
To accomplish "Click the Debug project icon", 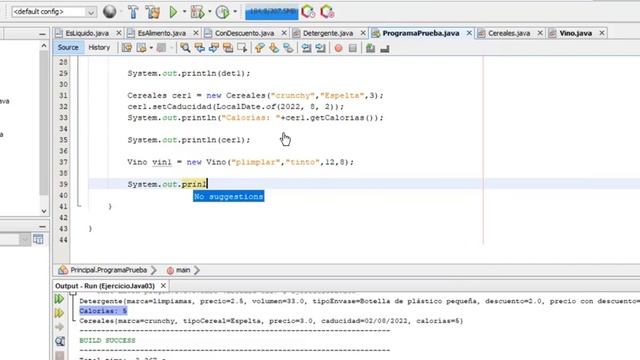I will pyautogui.click(x=198, y=12).
